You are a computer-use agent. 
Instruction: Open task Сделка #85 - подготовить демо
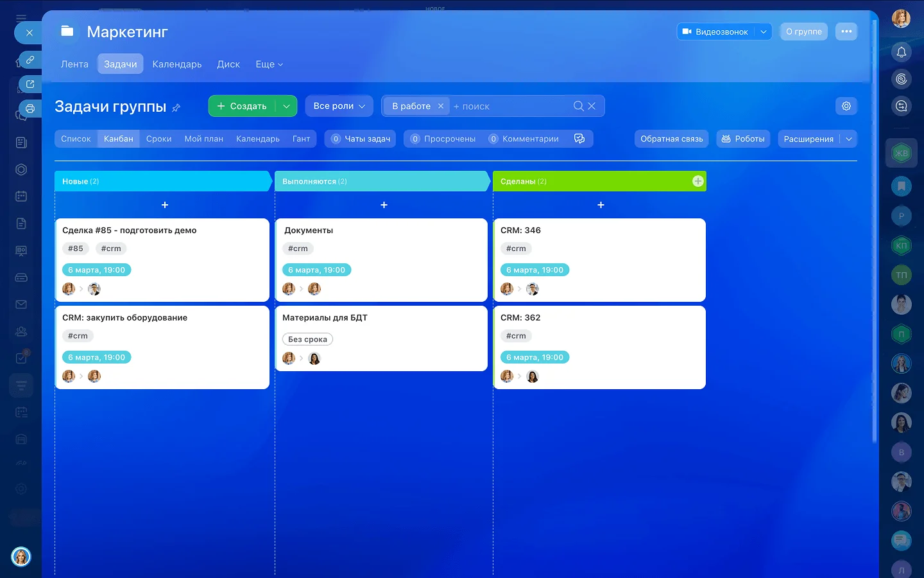[x=130, y=231]
